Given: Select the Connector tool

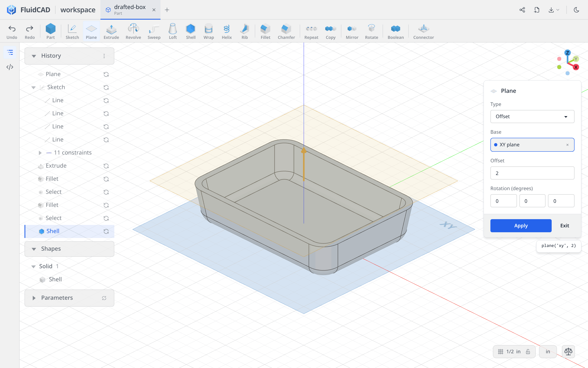Looking at the screenshot, I should click(423, 31).
